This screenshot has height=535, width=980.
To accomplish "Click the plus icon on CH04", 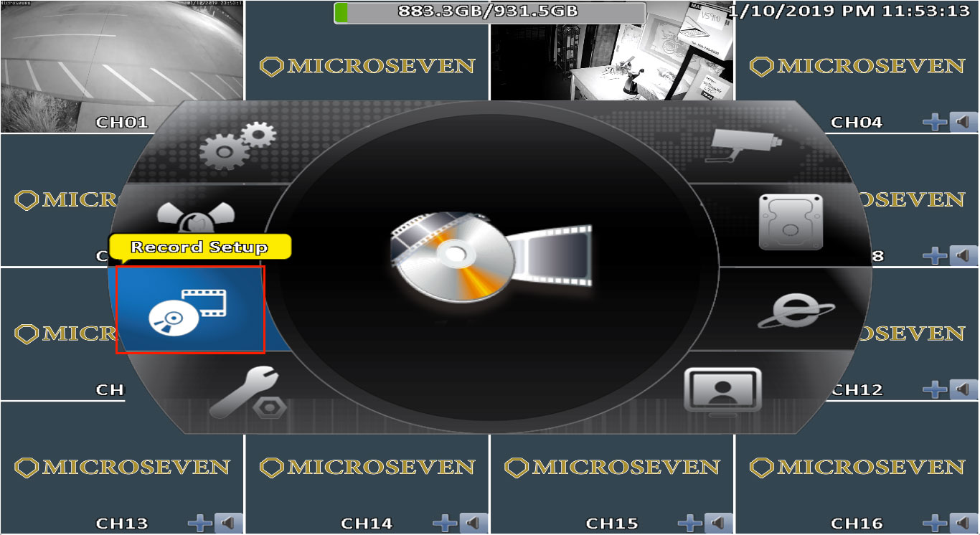I will click(x=935, y=122).
